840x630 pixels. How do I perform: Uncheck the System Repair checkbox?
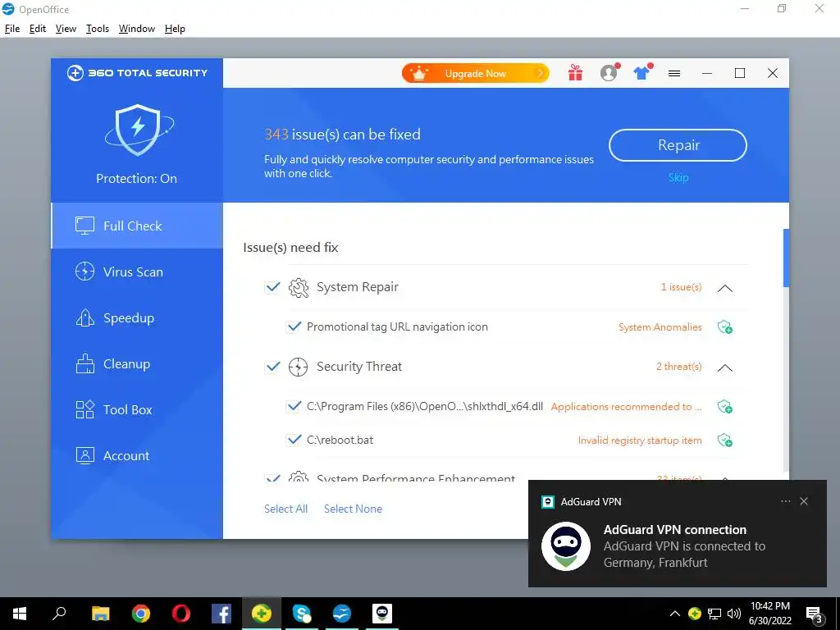pyautogui.click(x=272, y=287)
